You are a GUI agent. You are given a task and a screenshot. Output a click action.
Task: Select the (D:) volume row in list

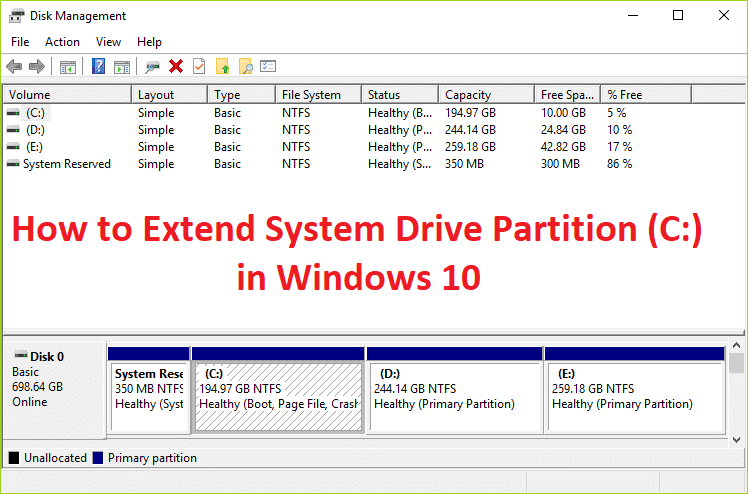[x=35, y=130]
